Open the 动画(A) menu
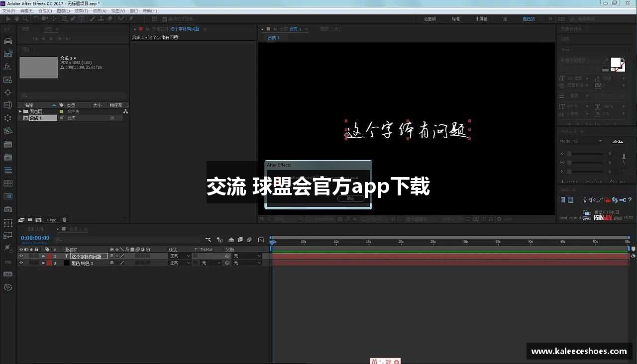637x364 pixels. (100, 10)
